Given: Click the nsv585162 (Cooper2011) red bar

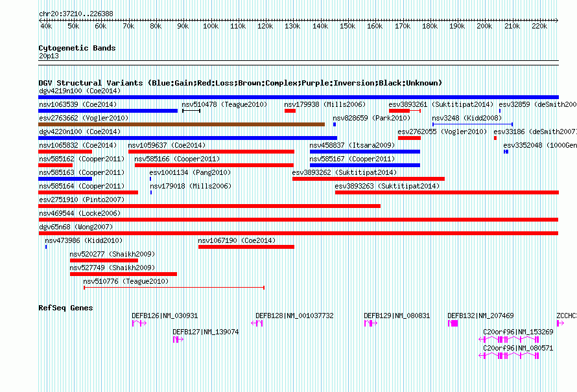Looking at the screenshot, I should [56, 165].
